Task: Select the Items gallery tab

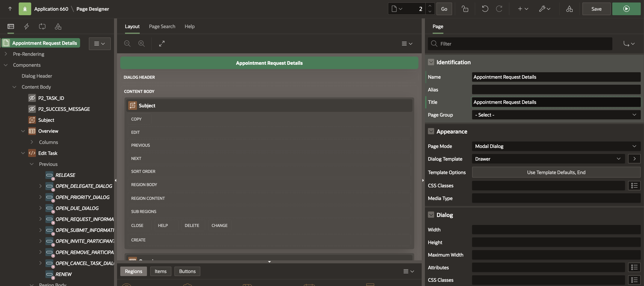Action: 160,271
